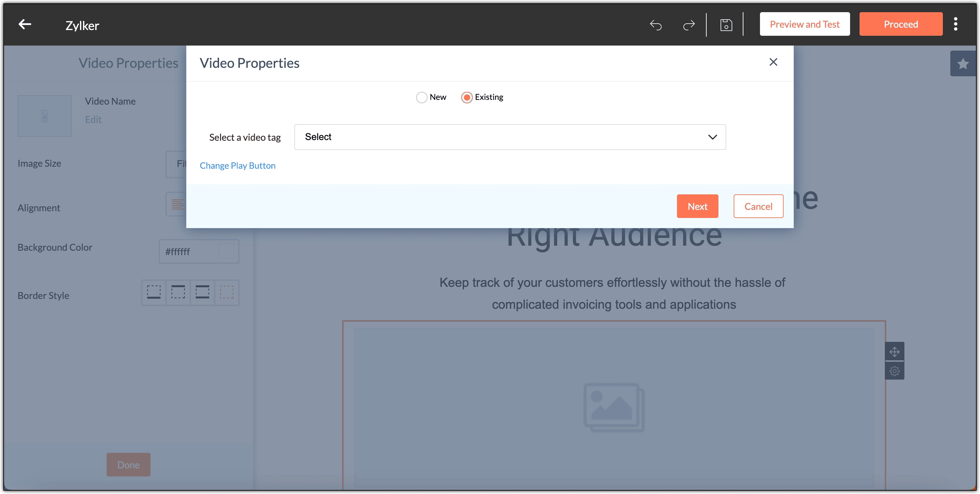
Task: Click the back arrow icon
Action: (x=25, y=25)
